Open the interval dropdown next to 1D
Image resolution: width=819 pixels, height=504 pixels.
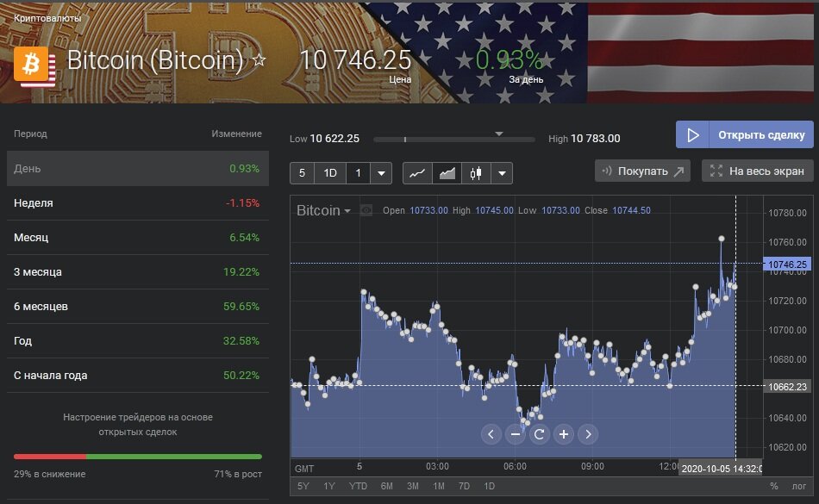pyautogui.click(x=382, y=173)
